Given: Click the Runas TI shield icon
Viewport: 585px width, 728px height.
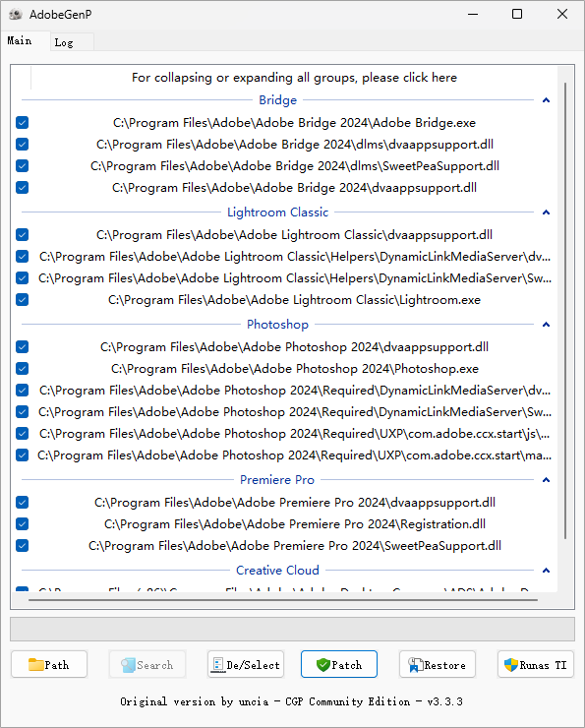Looking at the screenshot, I should 511,665.
